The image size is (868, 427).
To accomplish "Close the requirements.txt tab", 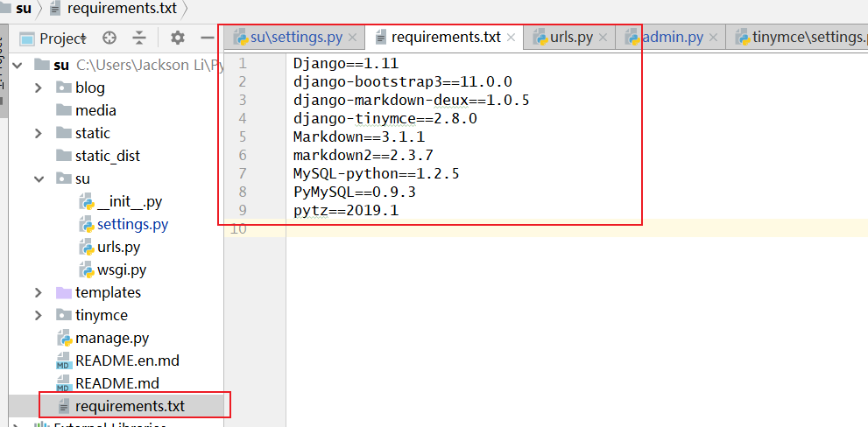I will click(x=511, y=38).
